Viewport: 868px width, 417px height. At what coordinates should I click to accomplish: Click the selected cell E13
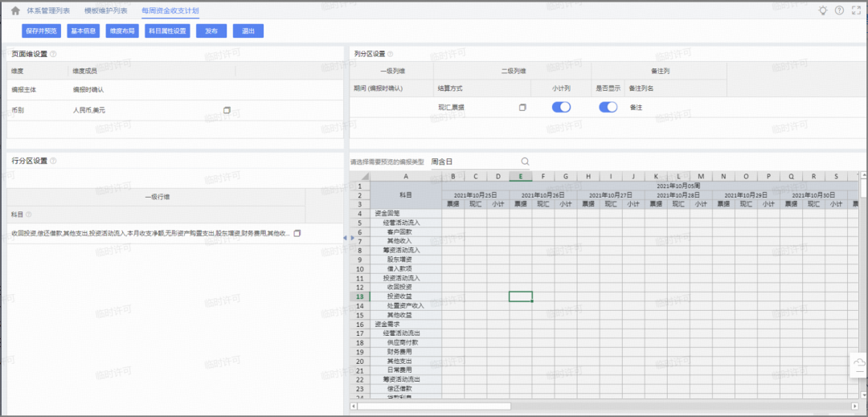pos(520,296)
